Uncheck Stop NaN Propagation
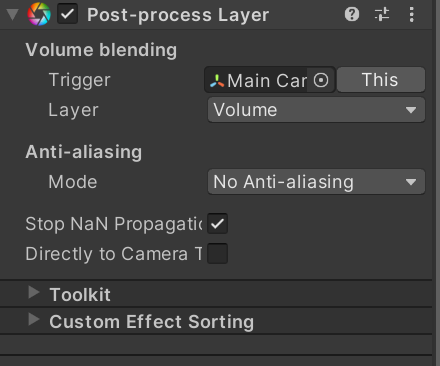 [x=218, y=223]
